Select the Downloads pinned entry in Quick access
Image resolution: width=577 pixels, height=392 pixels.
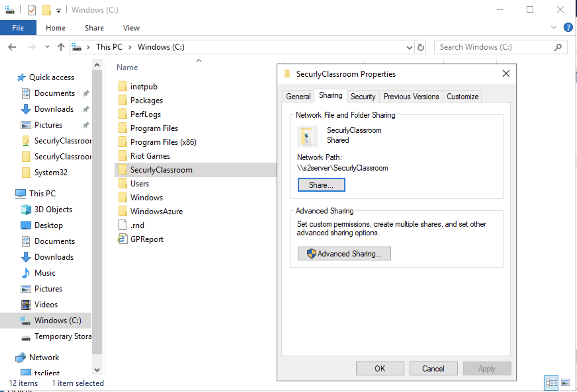(x=54, y=109)
